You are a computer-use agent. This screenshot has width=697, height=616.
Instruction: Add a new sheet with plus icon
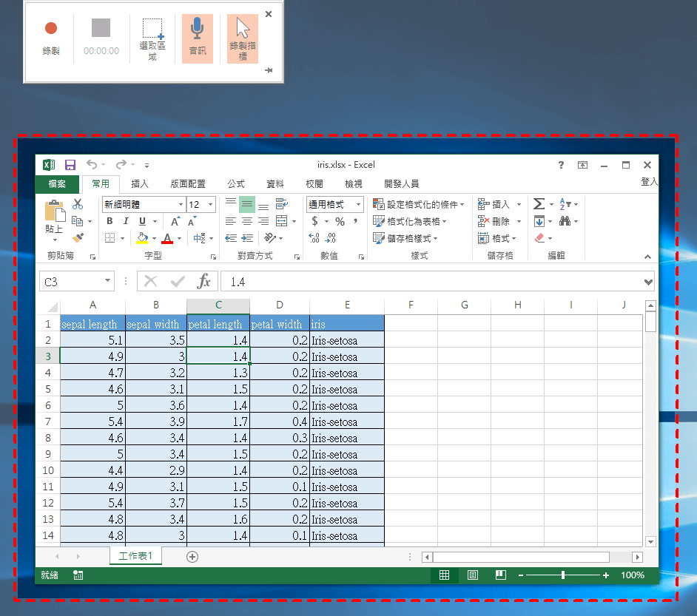pos(192,557)
